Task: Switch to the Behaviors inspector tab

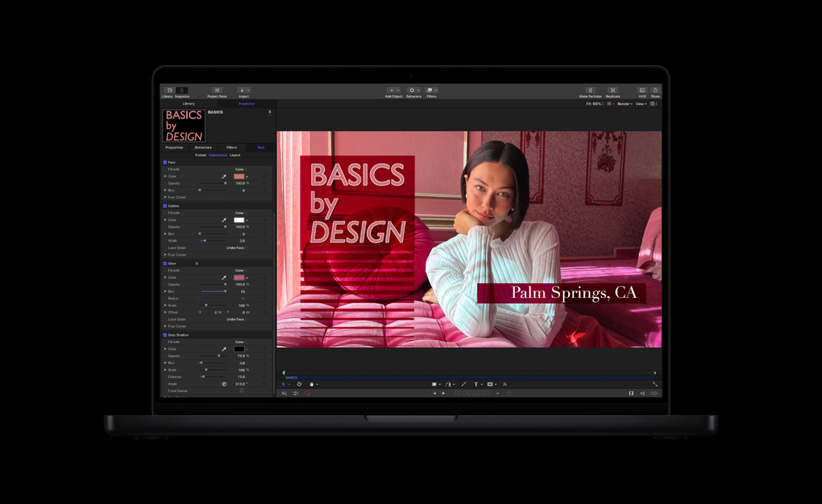Action: coord(203,147)
